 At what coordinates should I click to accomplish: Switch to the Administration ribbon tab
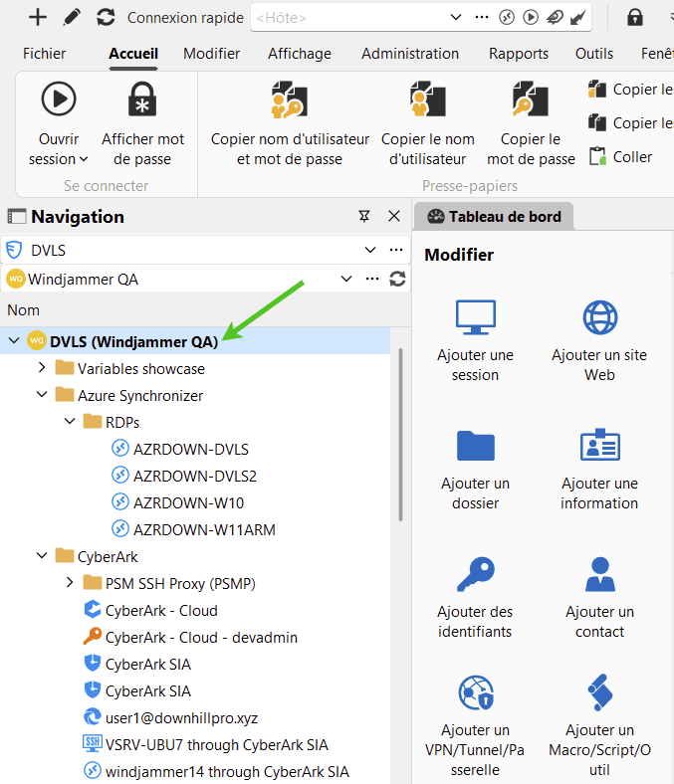pyautogui.click(x=409, y=54)
